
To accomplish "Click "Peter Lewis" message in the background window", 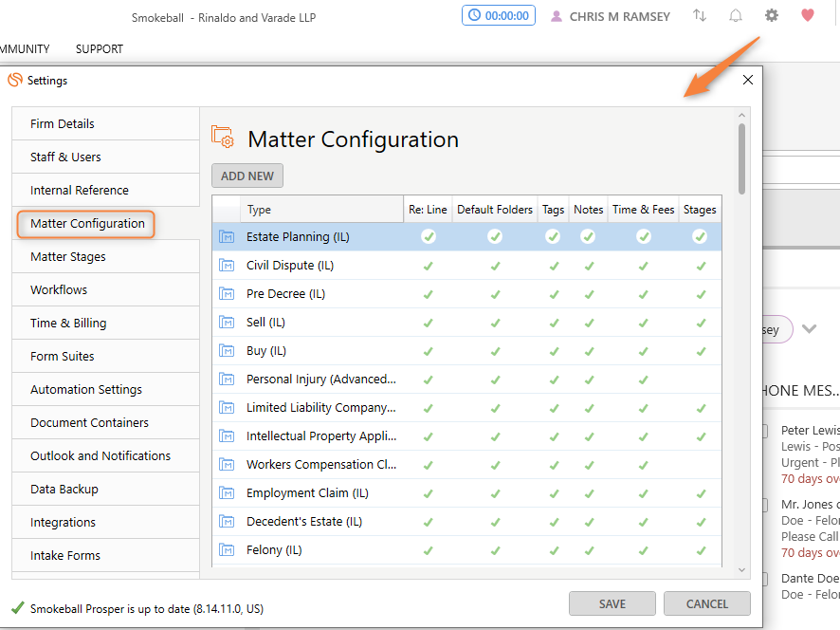I will (x=810, y=430).
